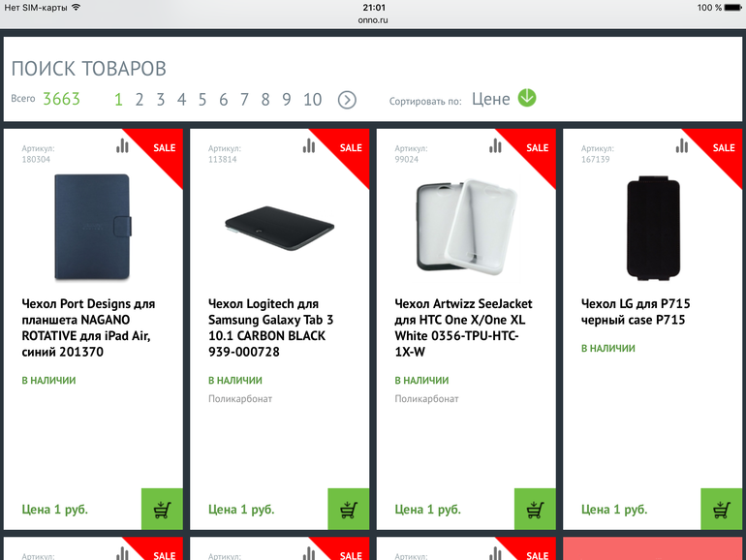Go to next results page arrow
The image size is (746, 560).
pyautogui.click(x=347, y=100)
